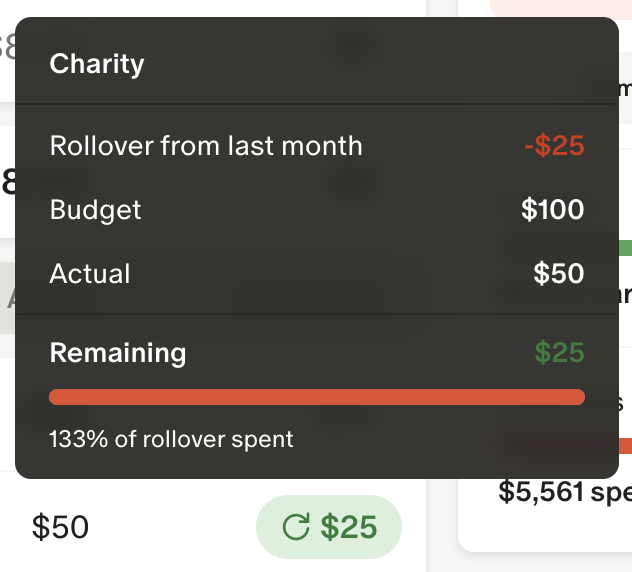The height and width of the screenshot is (572, 632).
Task: Select the 'Rollover from last month' label
Action: tap(206, 146)
